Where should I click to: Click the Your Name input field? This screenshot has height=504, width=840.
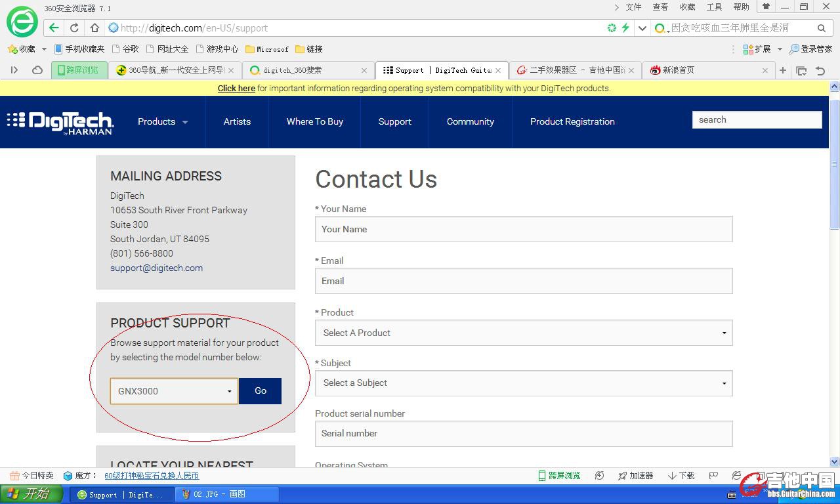(x=524, y=229)
